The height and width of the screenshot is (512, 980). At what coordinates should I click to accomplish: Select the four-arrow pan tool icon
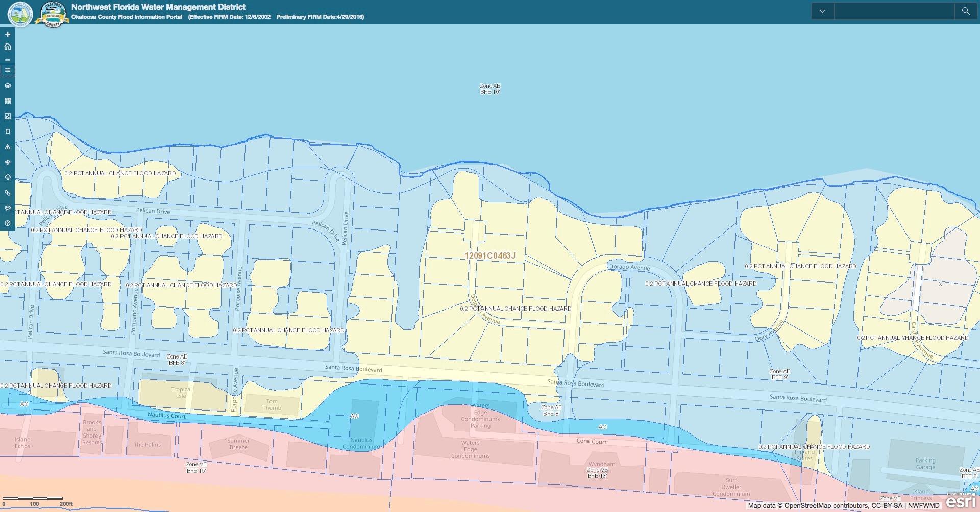pos(8,162)
